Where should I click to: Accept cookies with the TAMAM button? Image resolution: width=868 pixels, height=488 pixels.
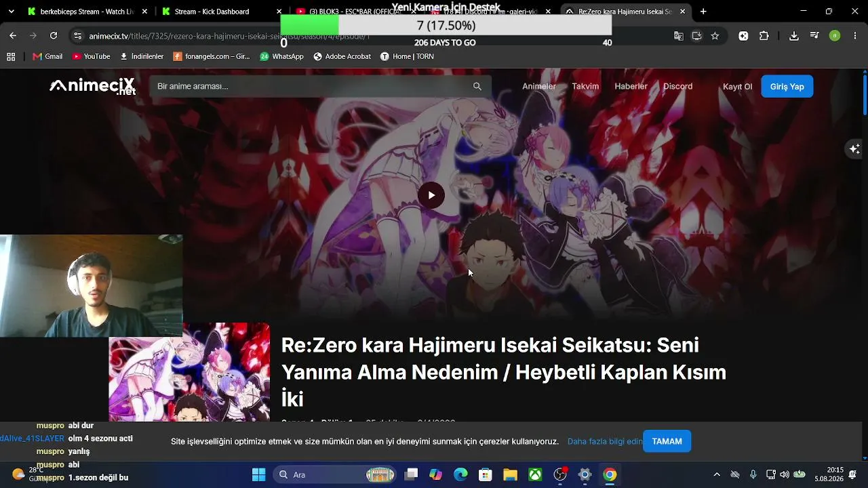(667, 441)
